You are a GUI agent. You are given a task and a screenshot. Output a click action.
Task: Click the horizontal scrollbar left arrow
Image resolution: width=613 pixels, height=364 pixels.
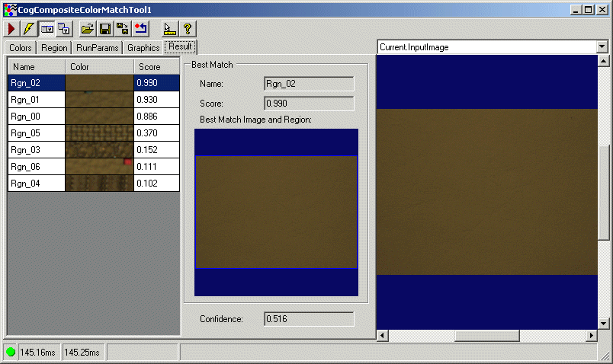(x=383, y=336)
